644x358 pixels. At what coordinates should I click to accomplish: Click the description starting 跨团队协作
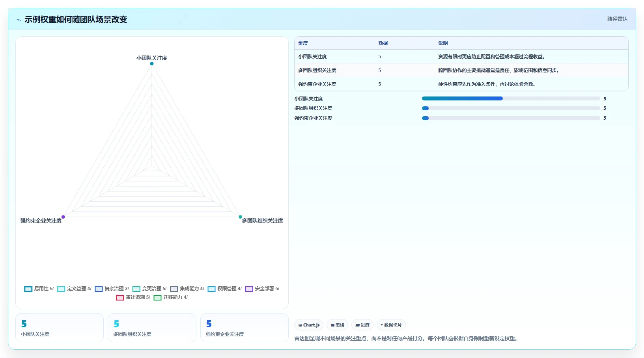point(499,70)
